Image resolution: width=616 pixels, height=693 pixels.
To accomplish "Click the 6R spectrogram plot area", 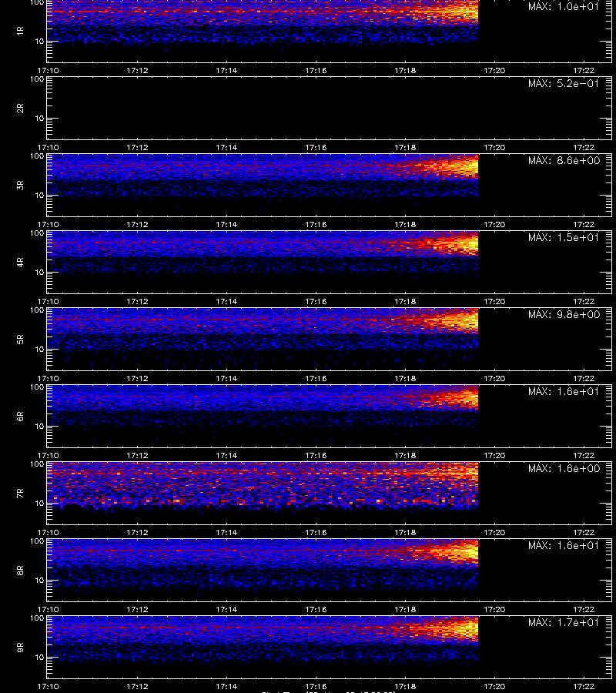I will point(330,417).
